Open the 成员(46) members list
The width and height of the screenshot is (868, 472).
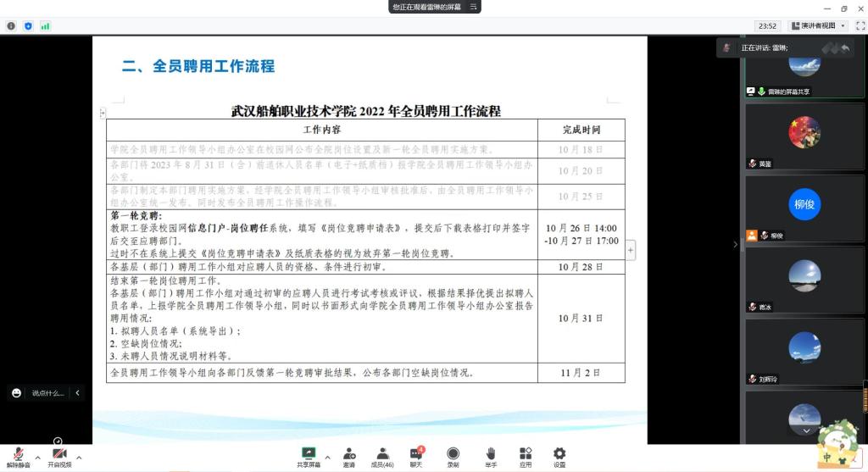point(382,456)
